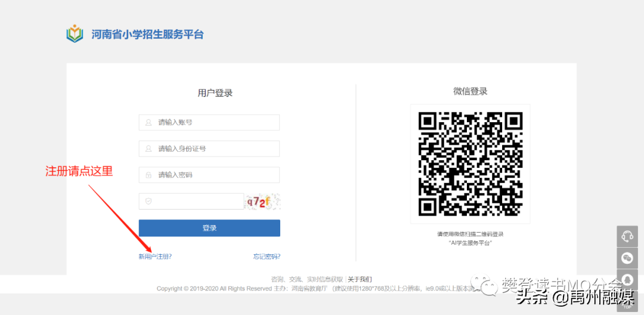644x315 pixels.
Task: Open the 关于我们 about us link
Action: (x=360, y=279)
